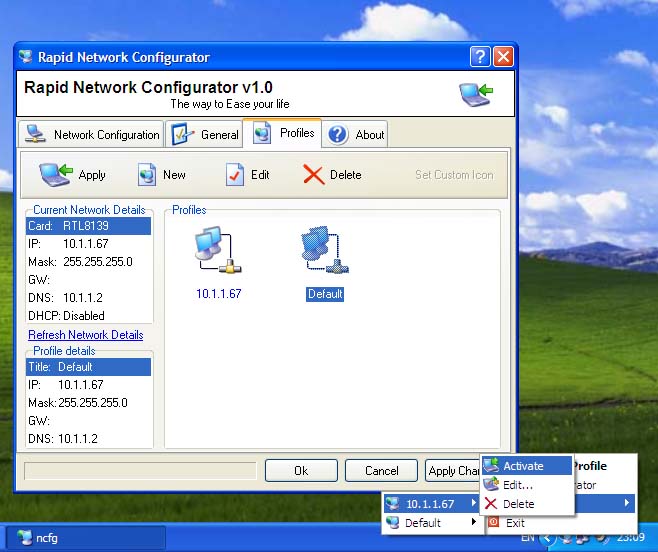Click the New profile icon
The width and height of the screenshot is (658, 552).
[147, 175]
